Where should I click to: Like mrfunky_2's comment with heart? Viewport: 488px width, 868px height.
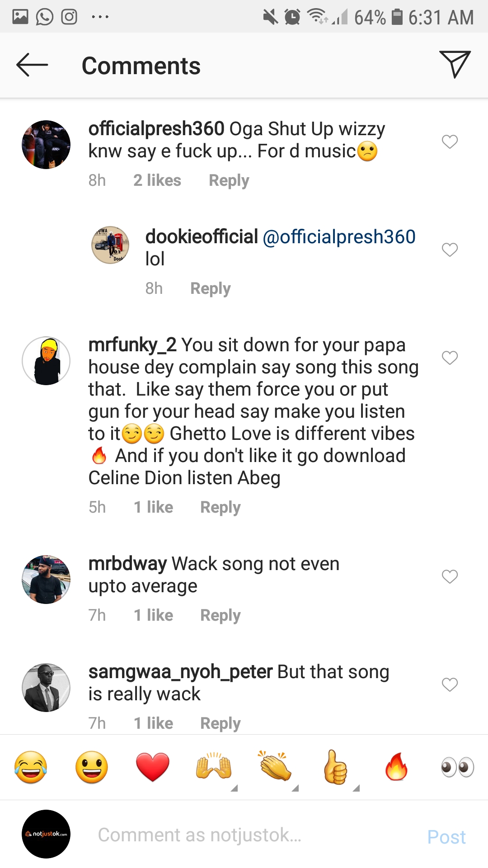450,358
